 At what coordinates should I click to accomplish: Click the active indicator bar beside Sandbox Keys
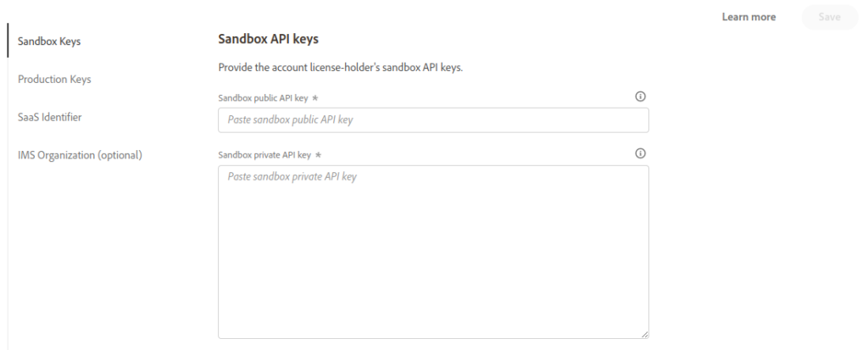pyautogui.click(x=8, y=41)
